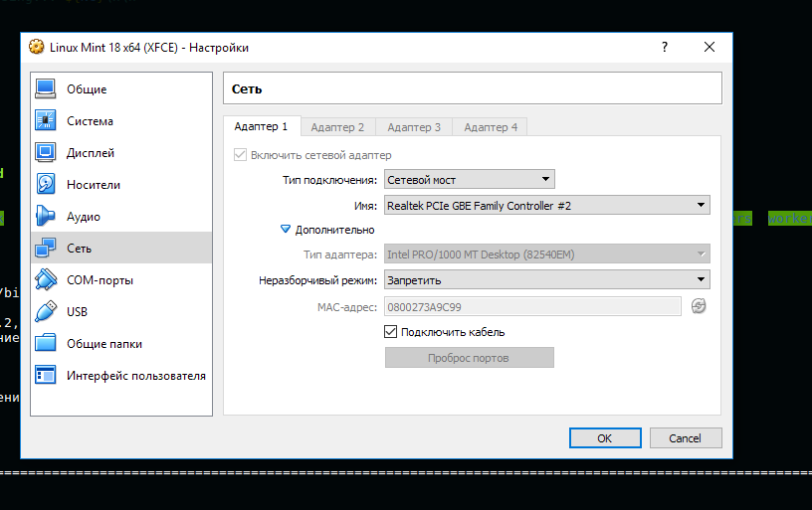The width and height of the screenshot is (812, 510).
Task: Click the help question mark button
Action: (x=665, y=47)
